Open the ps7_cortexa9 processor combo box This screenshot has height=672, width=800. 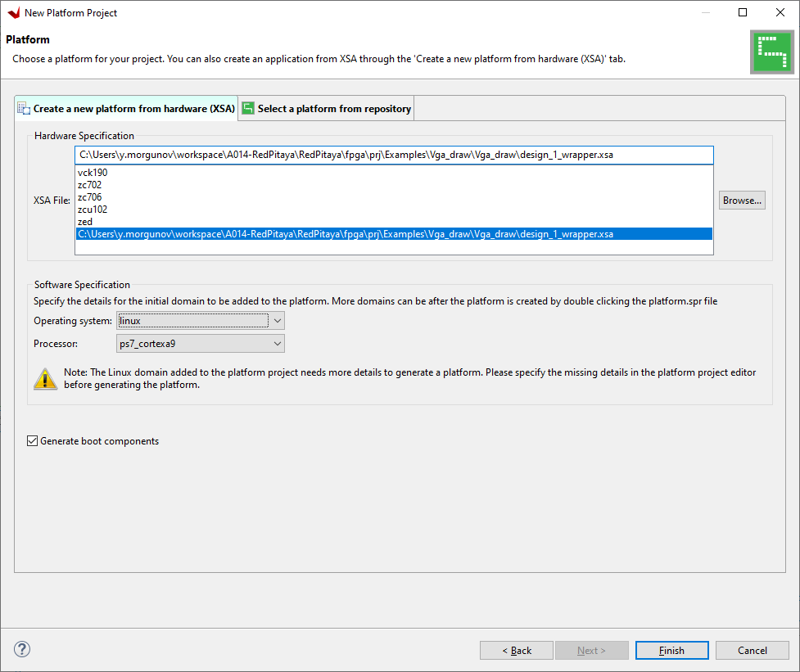pos(201,344)
